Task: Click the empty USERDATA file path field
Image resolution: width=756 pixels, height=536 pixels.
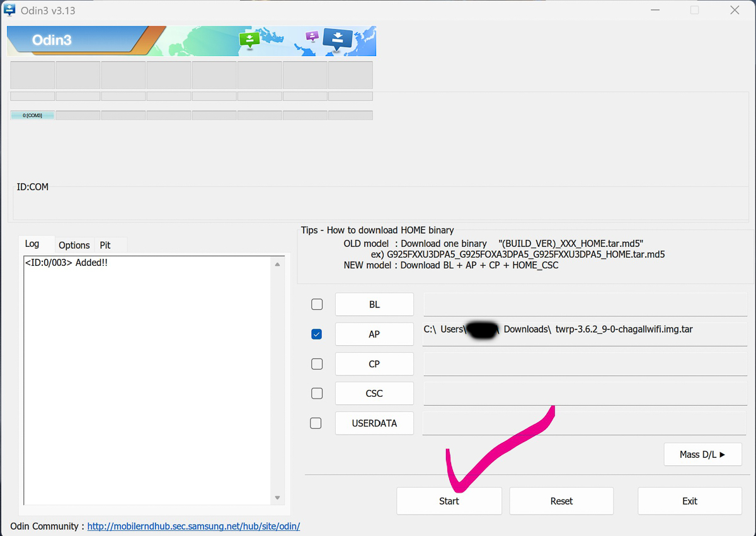Action: (585, 423)
